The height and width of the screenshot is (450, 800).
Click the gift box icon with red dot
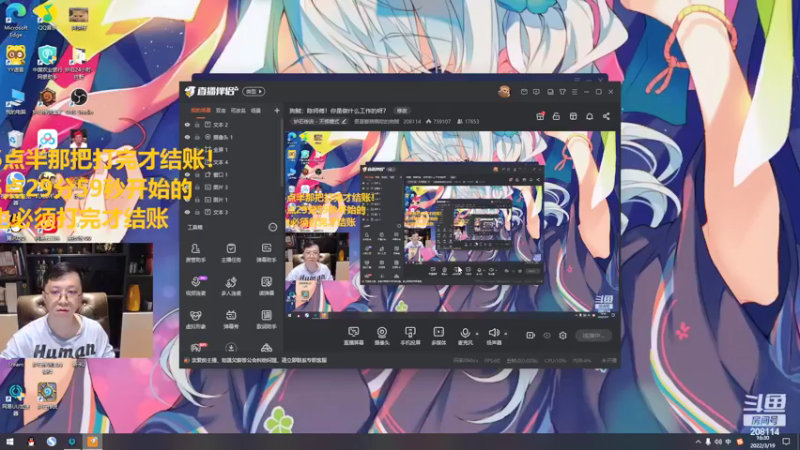tap(540, 116)
